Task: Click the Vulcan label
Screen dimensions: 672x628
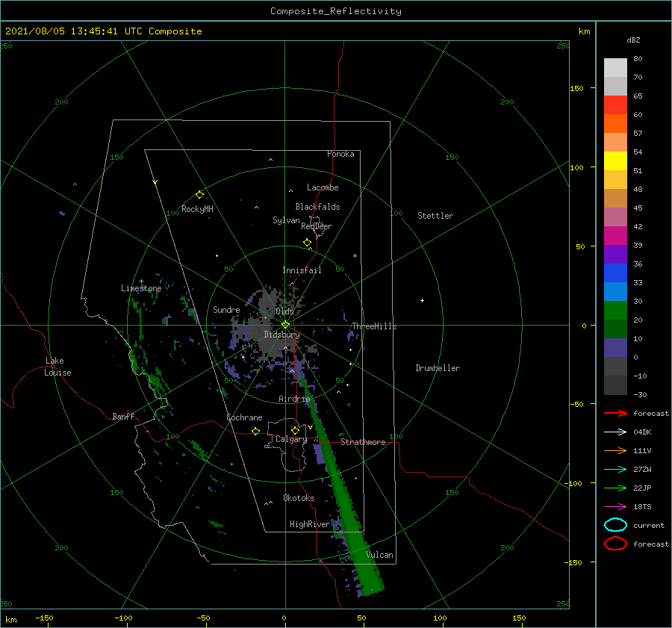Action: 380,555
